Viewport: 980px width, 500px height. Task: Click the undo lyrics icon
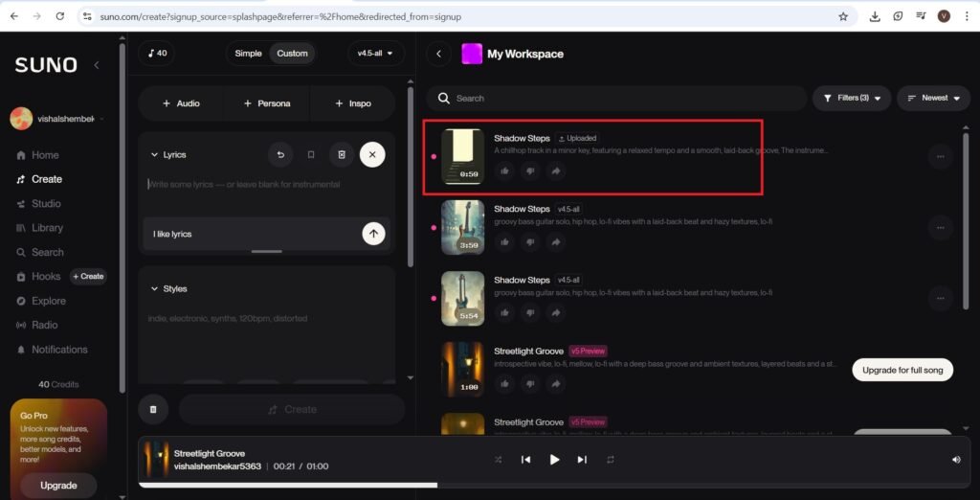pos(280,154)
